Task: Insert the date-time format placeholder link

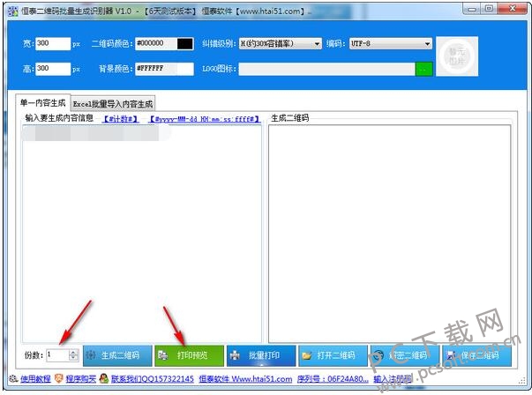Action: (205, 119)
